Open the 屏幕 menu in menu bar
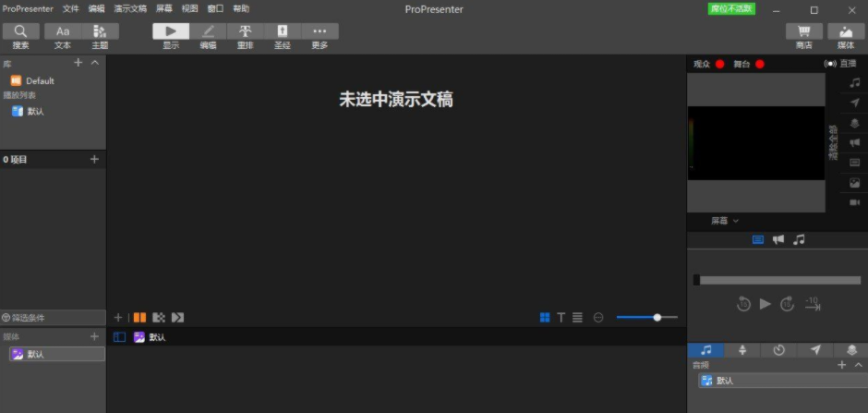Screen dimensions: 868x413 163,9
